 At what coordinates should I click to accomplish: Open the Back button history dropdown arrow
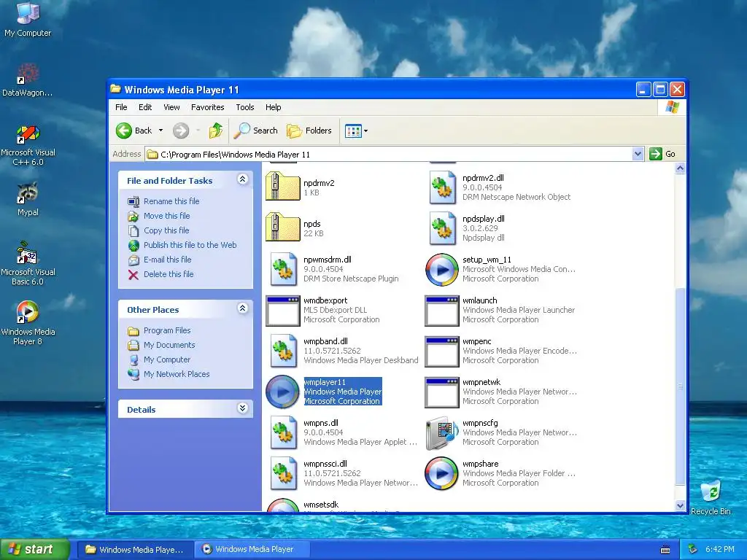(x=160, y=131)
